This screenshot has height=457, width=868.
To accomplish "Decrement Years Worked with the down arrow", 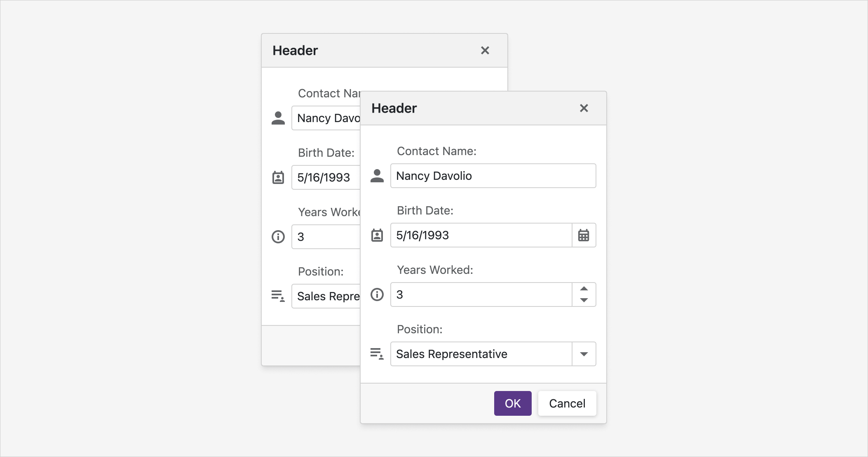I will 584,300.
